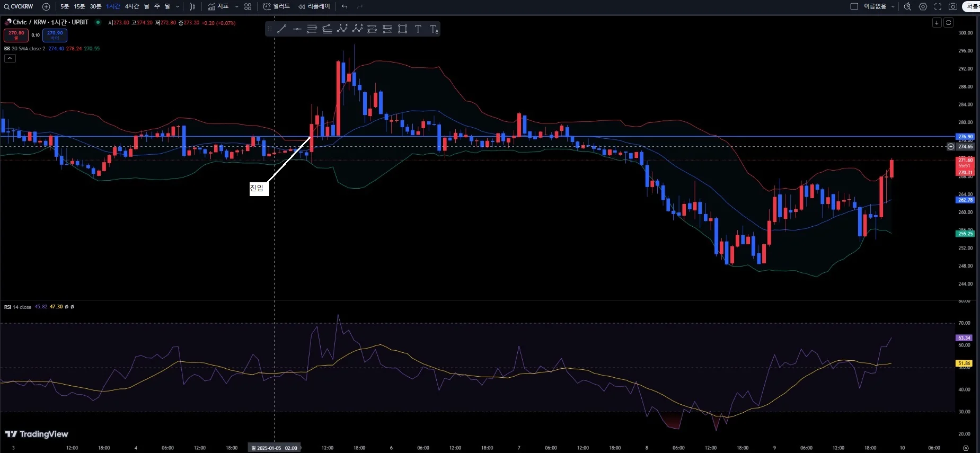Click the pane swap arrows button

pyautogui.click(x=949, y=22)
